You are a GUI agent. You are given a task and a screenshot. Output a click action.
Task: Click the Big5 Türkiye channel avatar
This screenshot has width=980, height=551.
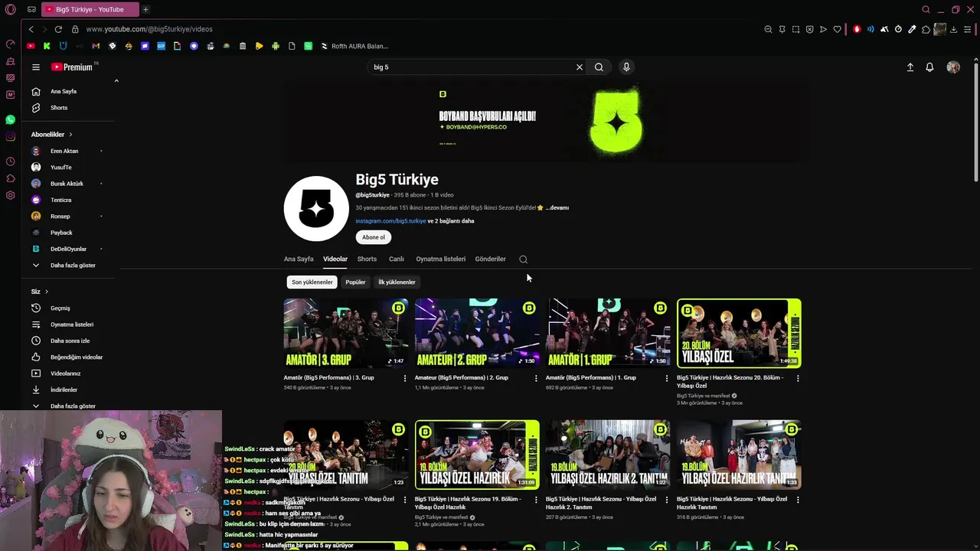pos(316,209)
